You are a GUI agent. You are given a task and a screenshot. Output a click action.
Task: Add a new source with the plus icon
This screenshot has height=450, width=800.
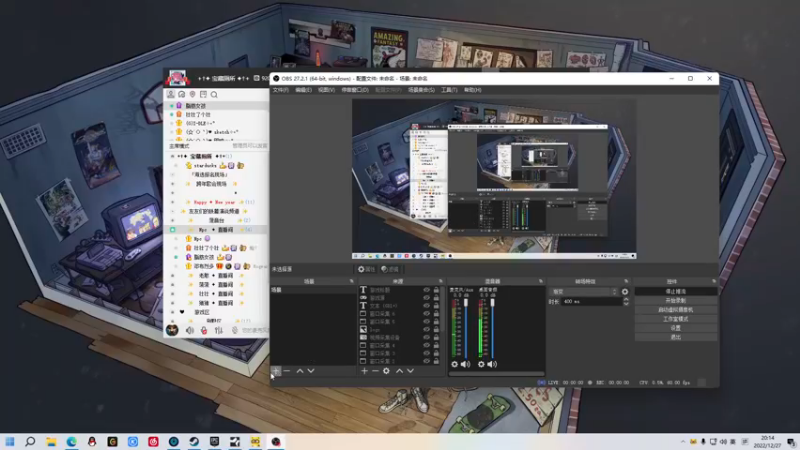coord(364,371)
